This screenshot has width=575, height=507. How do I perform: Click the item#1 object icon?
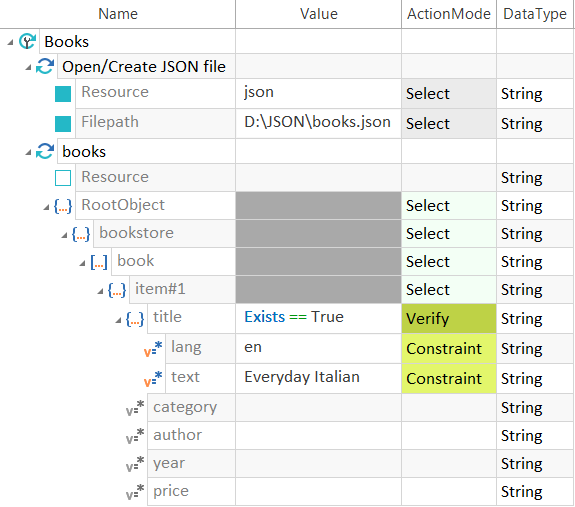coord(117,290)
